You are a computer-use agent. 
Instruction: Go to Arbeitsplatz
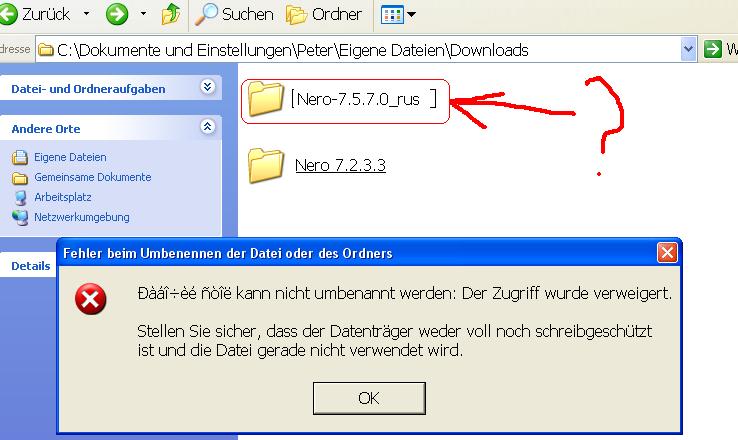pos(63,197)
